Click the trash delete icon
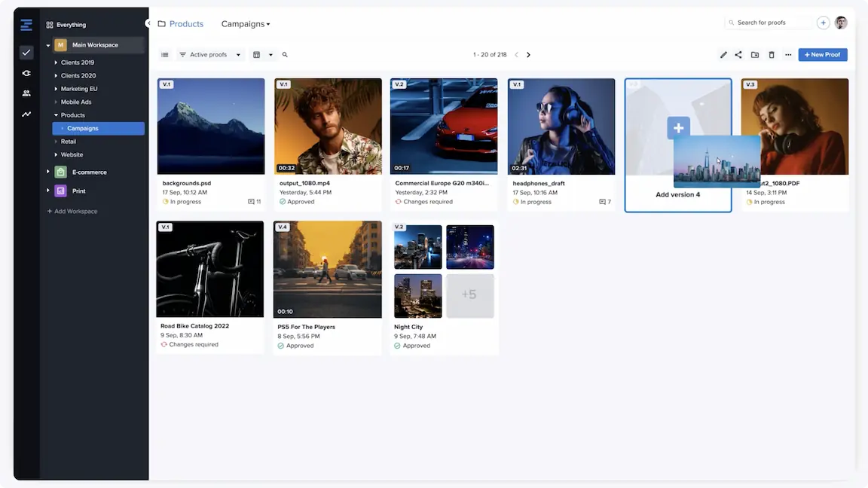 tap(772, 55)
